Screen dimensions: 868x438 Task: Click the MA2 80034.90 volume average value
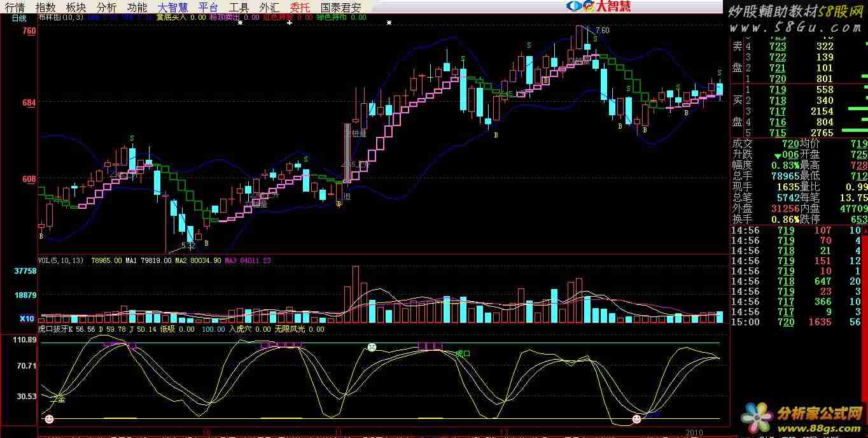tap(198, 260)
